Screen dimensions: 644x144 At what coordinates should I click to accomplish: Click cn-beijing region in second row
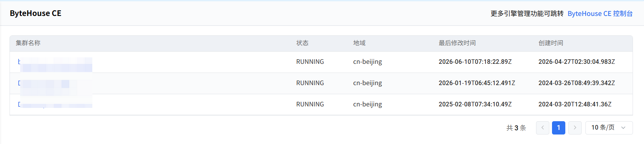point(368,83)
